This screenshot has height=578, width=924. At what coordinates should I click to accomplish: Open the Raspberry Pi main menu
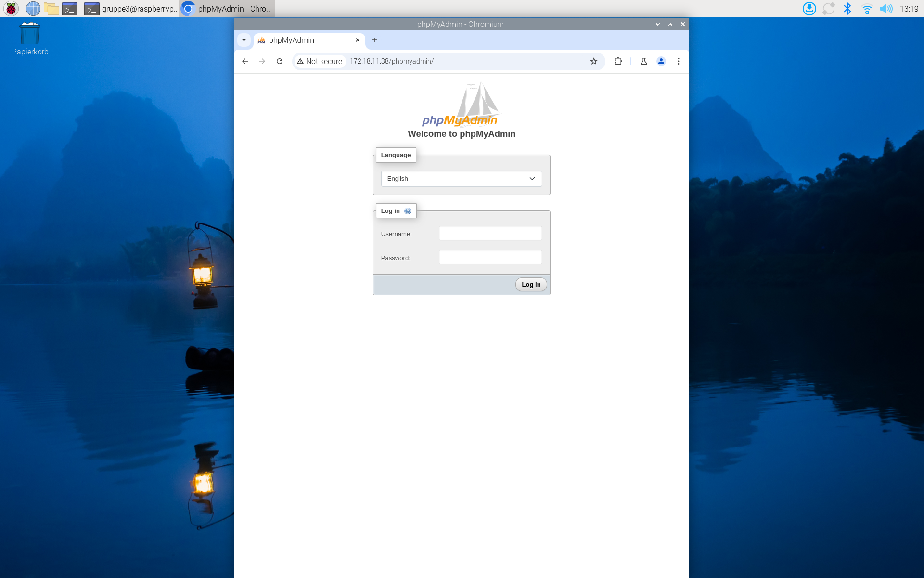click(x=11, y=9)
